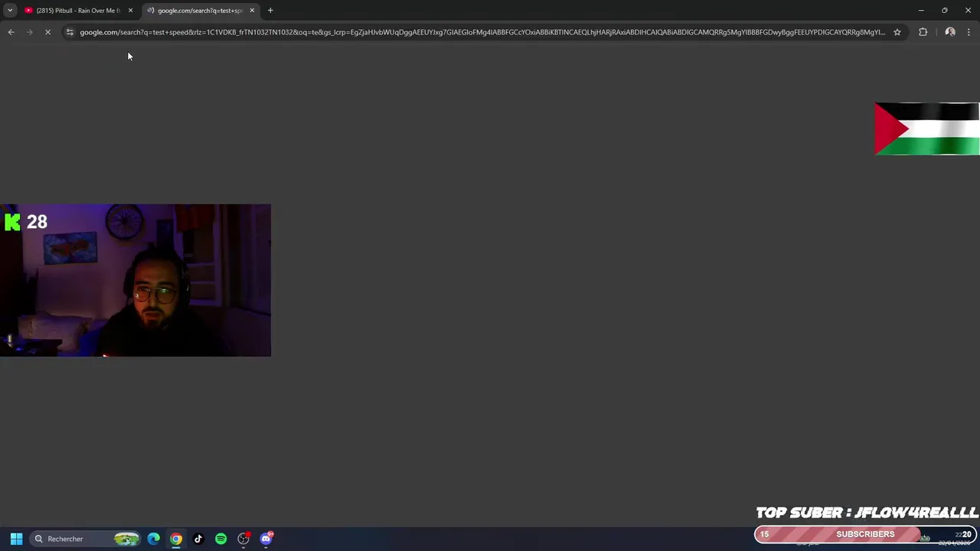Screen dimensions: 980x551
Task: Close the google.com search tab
Action: [252, 11]
